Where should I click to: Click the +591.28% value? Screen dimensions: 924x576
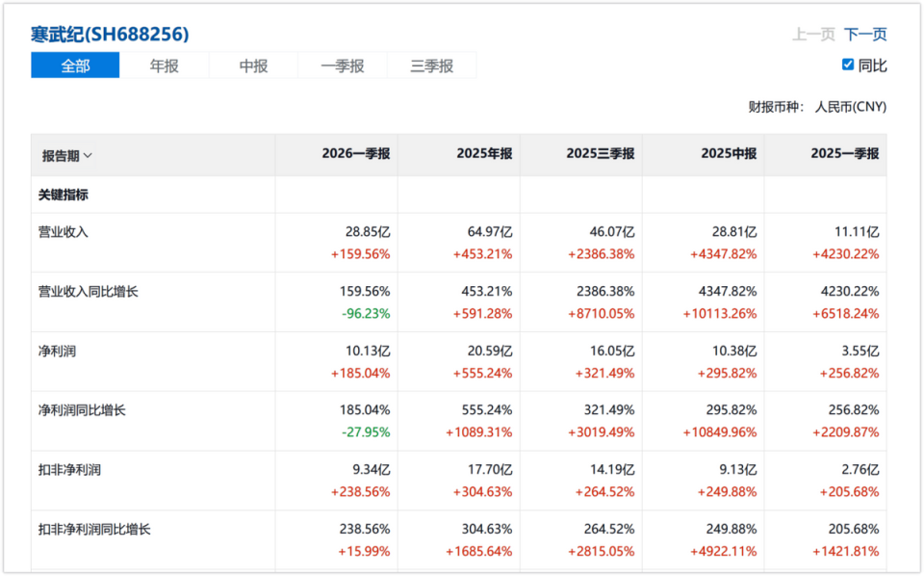click(482, 314)
